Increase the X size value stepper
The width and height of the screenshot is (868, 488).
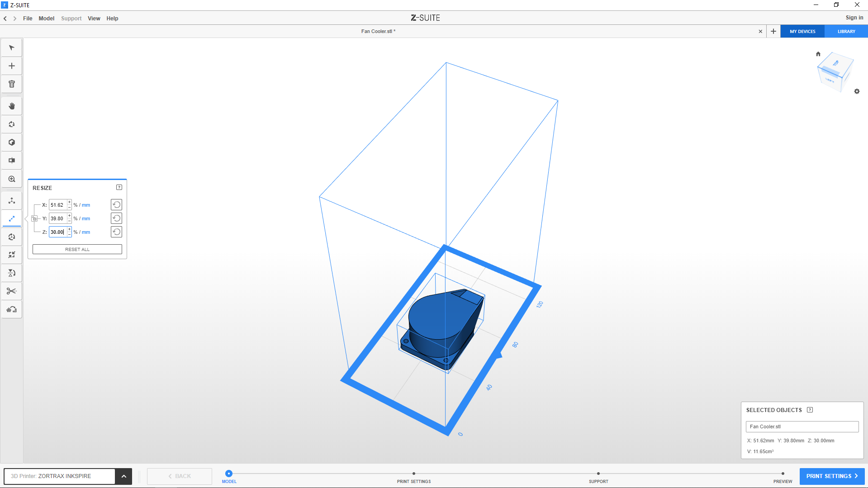[x=69, y=202]
